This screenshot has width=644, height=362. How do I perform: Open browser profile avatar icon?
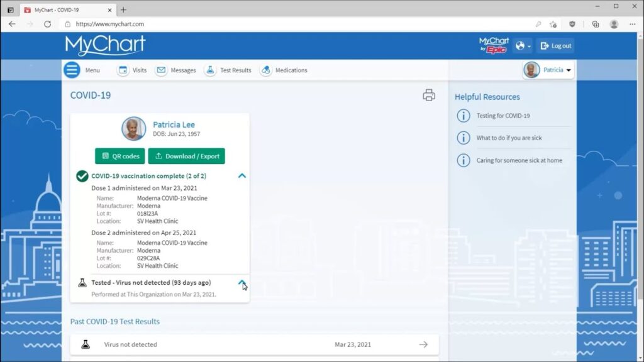(x=614, y=25)
